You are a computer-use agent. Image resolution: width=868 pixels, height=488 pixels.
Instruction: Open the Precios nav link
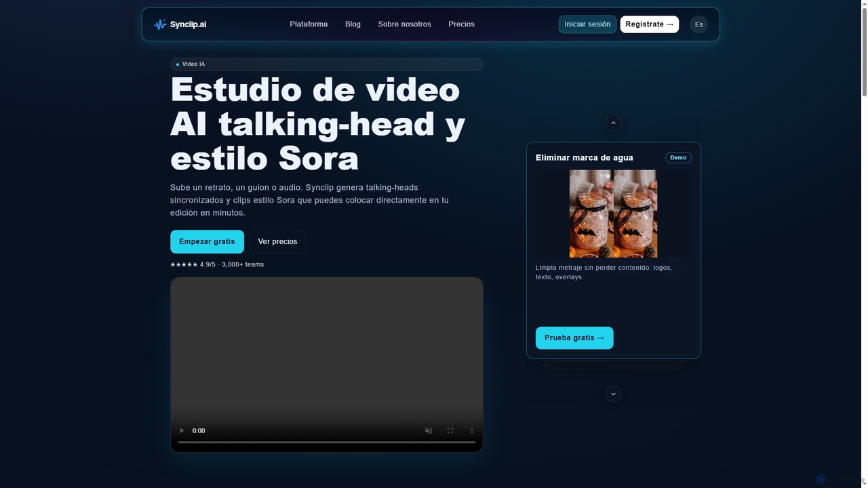coord(461,24)
